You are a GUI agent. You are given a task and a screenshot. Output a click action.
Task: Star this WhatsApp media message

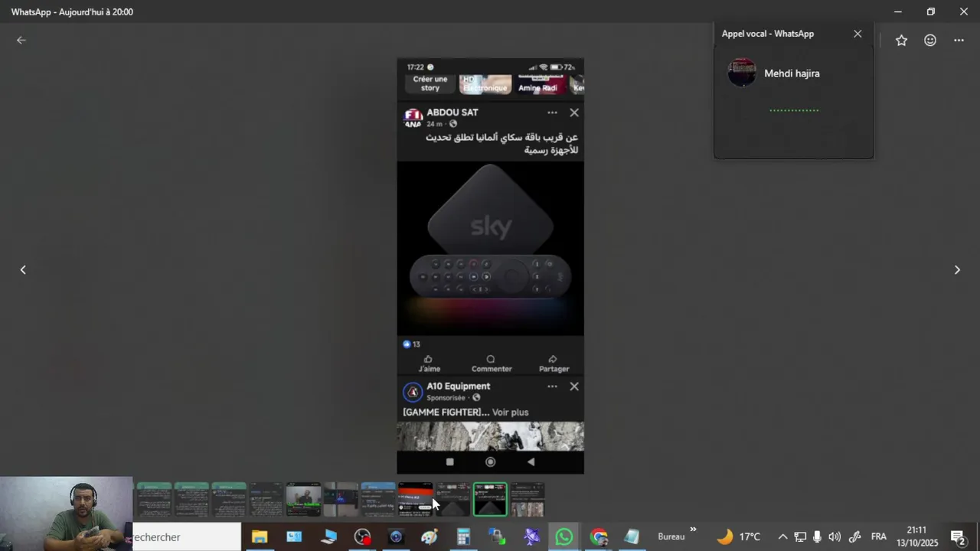[901, 41]
